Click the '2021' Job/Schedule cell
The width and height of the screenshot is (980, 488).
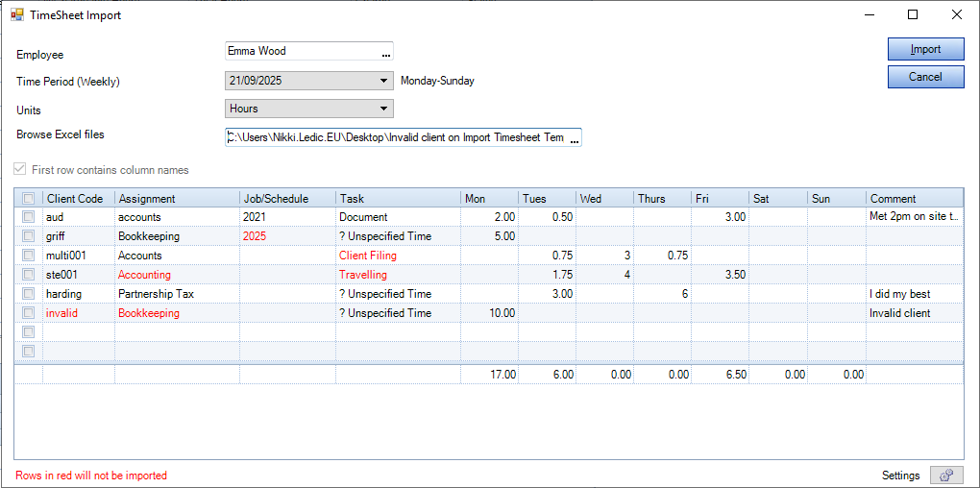[287, 217]
